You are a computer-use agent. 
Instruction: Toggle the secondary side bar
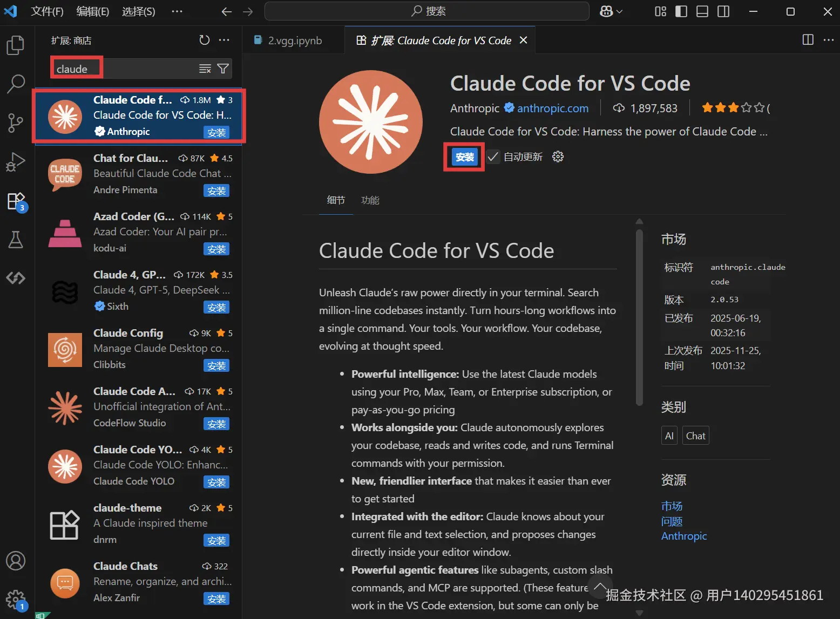coord(723,11)
